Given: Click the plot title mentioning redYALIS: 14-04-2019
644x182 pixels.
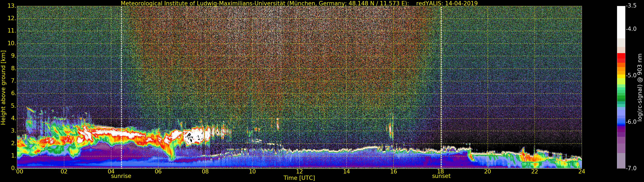Looking at the screenshot, I should (299, 3).
